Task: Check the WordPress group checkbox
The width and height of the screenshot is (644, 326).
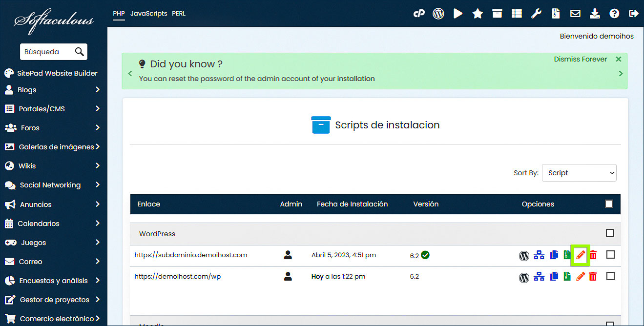Action: (x=610, y=233)
